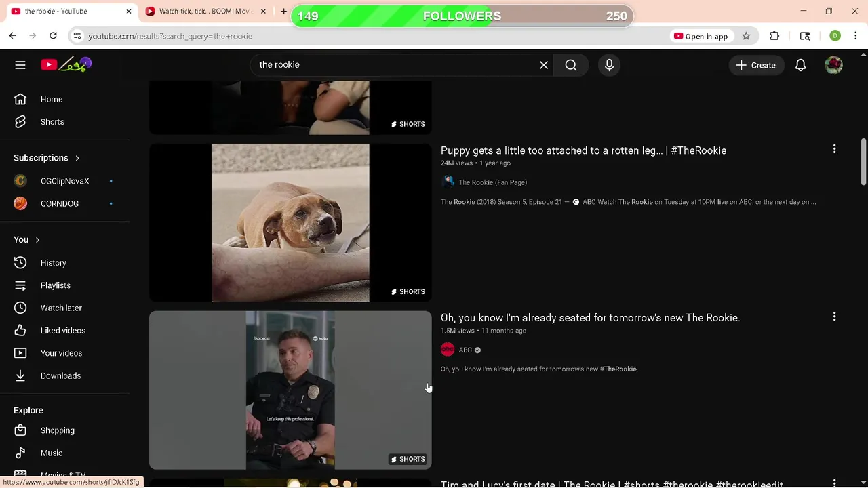The image size is (868, 488).
Task: Open a new browser tab
Action: pyautogui.click(x=283, y=12)
